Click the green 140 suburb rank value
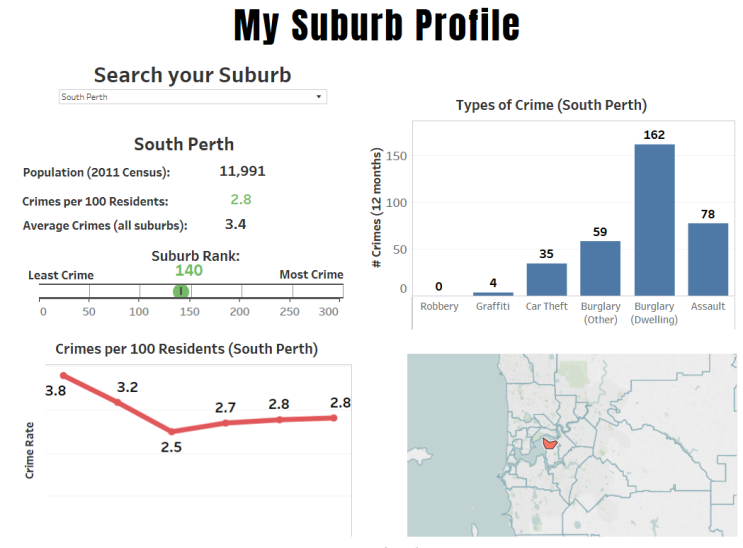Screen dimensions: 743x548 [189, 270]
